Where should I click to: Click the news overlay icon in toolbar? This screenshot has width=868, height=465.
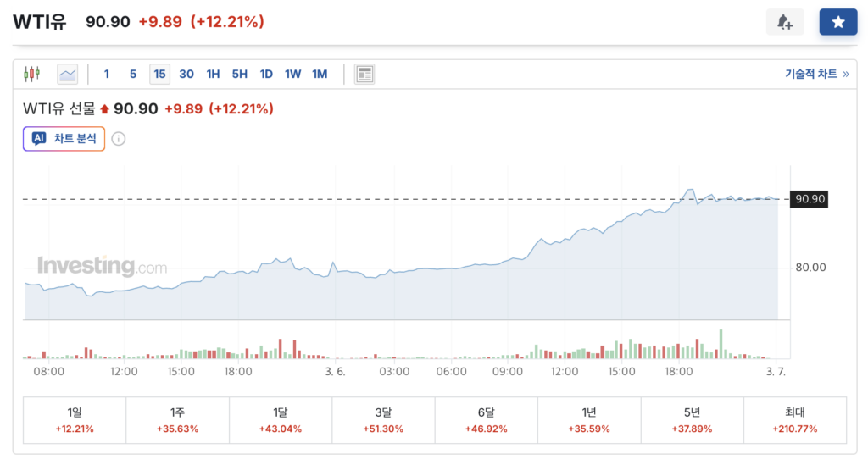coord(364,74)
